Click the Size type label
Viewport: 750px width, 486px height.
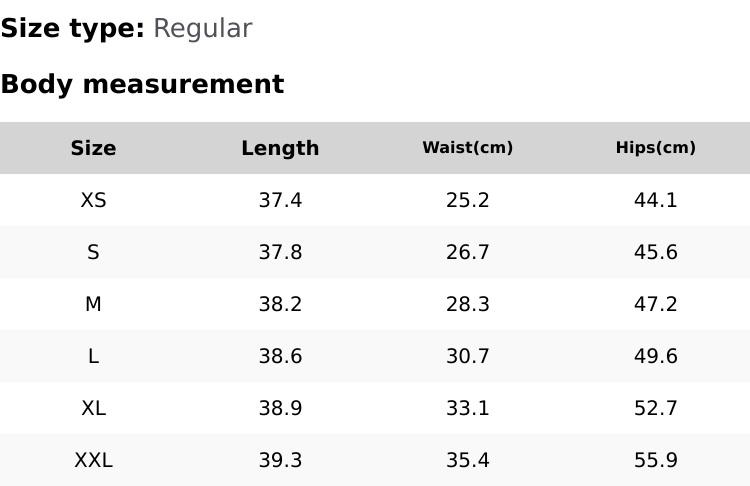[72, 28]
